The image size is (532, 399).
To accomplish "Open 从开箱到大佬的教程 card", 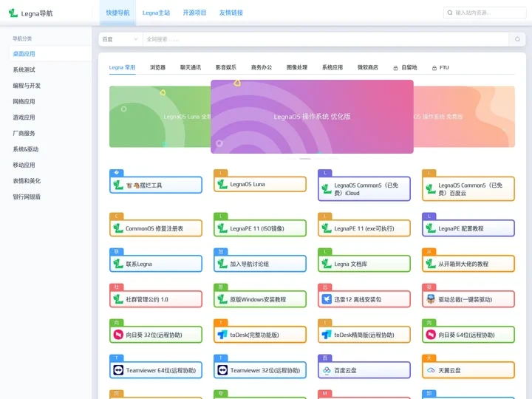I will pos(468,264).
